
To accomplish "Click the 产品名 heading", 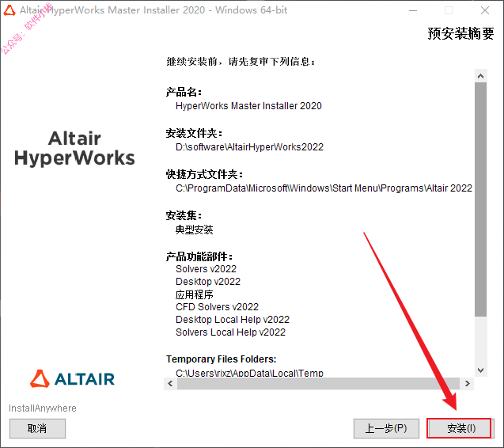I will (184, 93).
